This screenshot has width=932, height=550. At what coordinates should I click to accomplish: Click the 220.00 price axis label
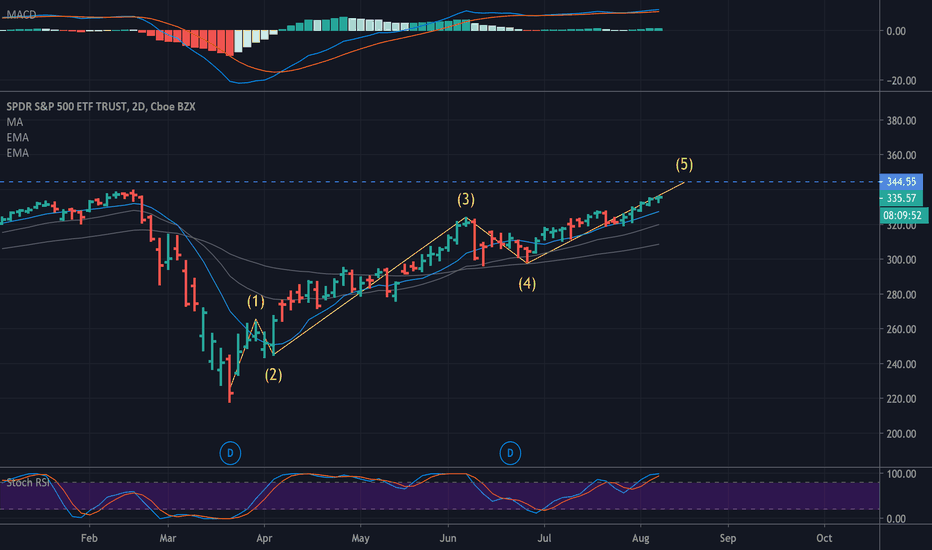[x=901, y=399]
